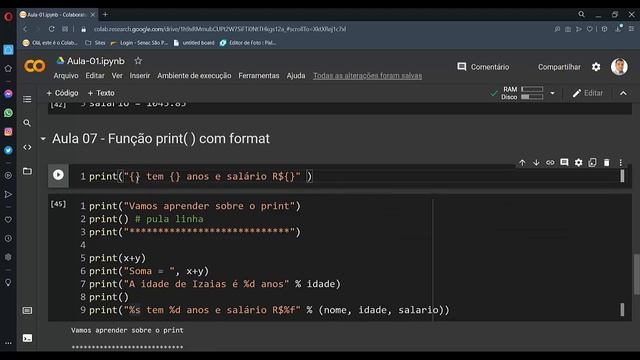Open a new browser tab
This screenshot has width=640, height=360.
tap(105, 14)
